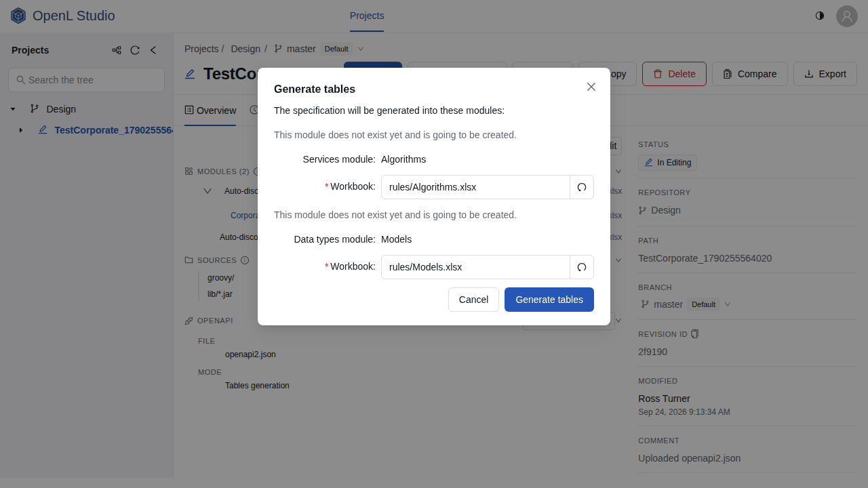Open the Branch dropdown in details panel
This screenshot has height=488, width=868.
click(728, 304)
